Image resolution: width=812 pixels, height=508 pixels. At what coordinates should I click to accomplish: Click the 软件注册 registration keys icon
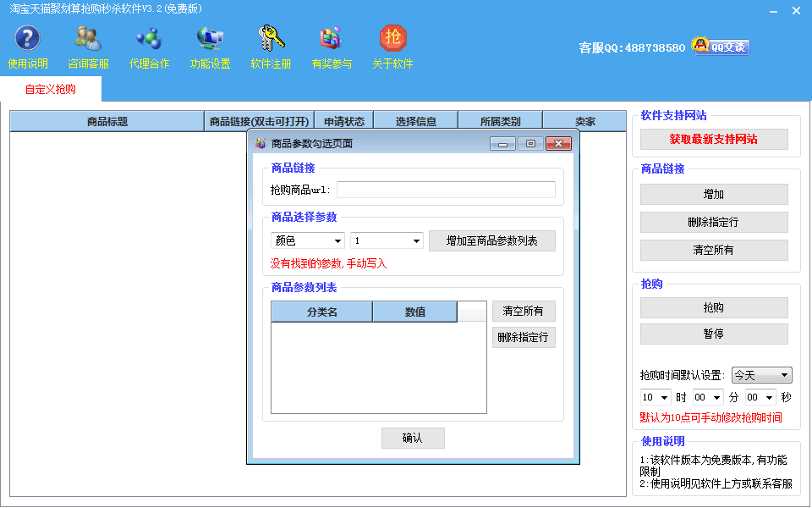[271, 39]
